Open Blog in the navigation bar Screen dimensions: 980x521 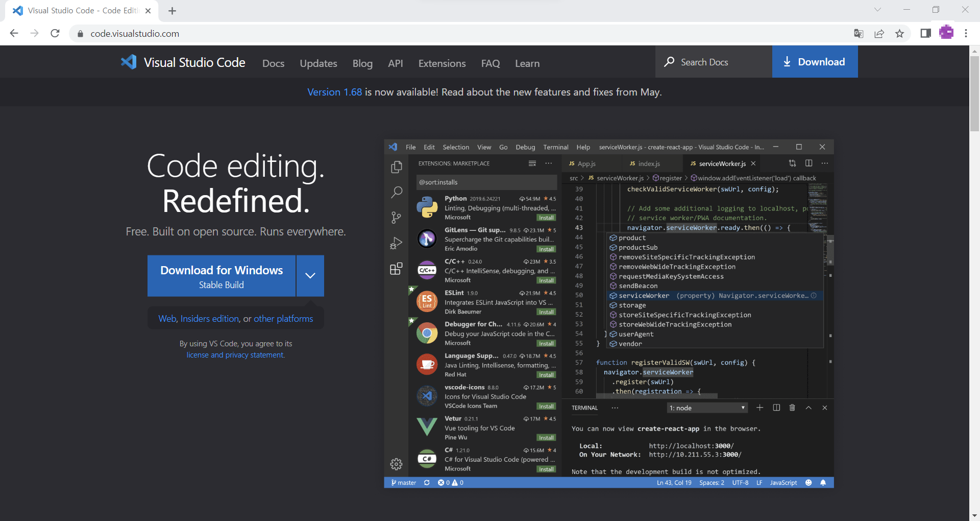[362, 63]
